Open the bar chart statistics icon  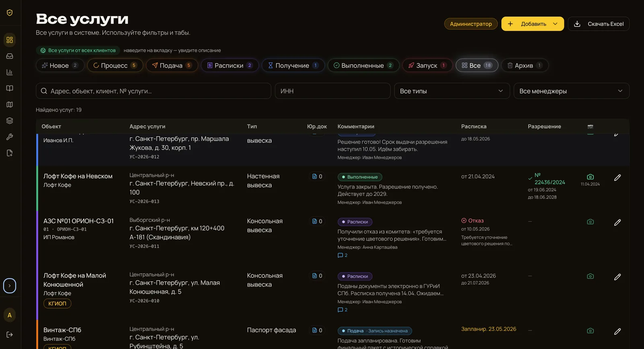pyautogui.click(x=10, y=72)
